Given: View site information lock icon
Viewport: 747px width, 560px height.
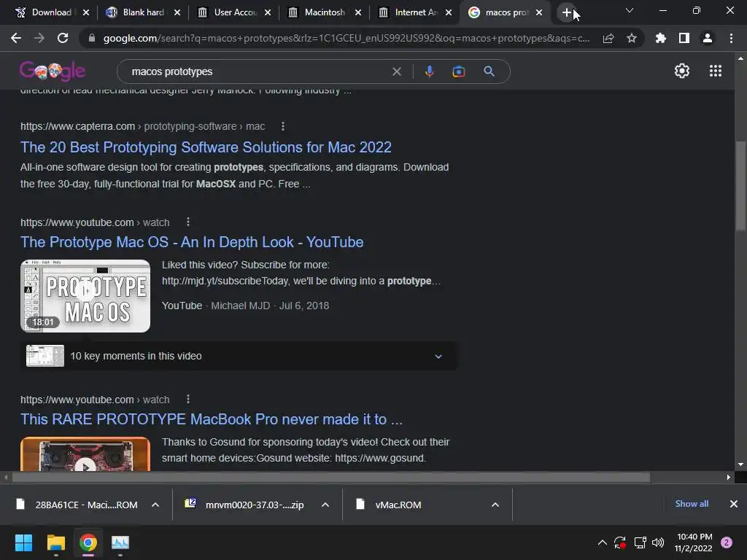Looking at the screenshot, I should coord(92,38).
